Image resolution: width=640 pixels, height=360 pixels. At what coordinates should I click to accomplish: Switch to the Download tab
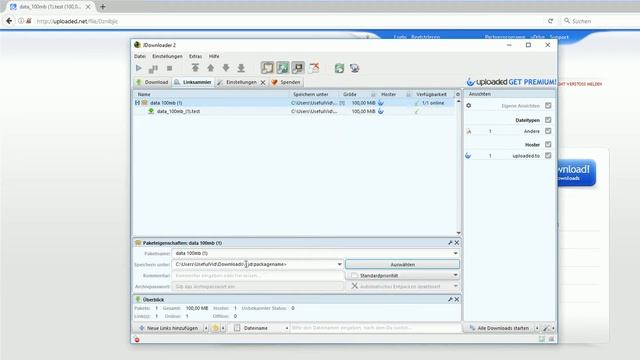click(152, 82)
